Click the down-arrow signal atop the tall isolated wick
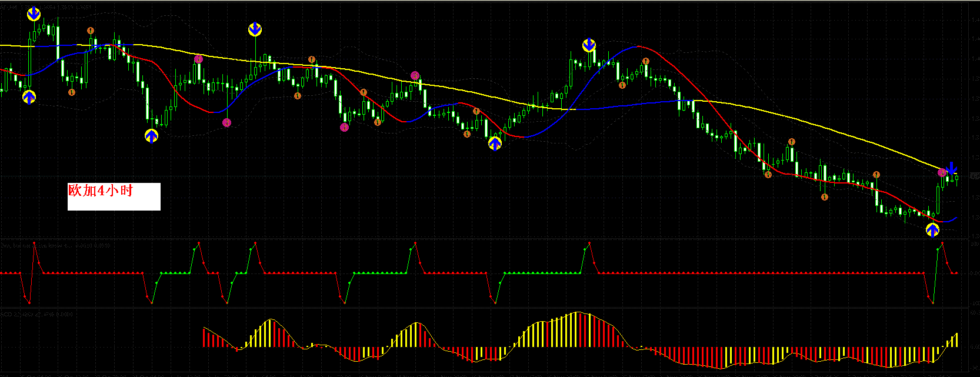 point(255,29)
